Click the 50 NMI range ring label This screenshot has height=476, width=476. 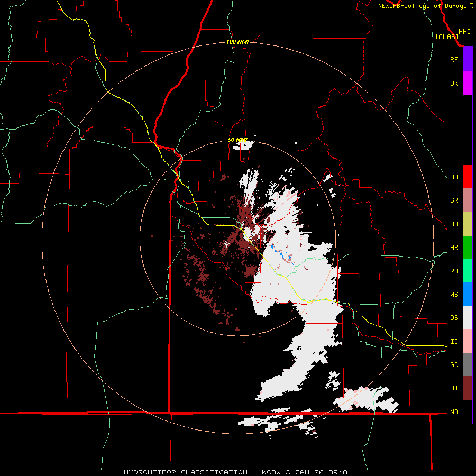coord(237,140)
